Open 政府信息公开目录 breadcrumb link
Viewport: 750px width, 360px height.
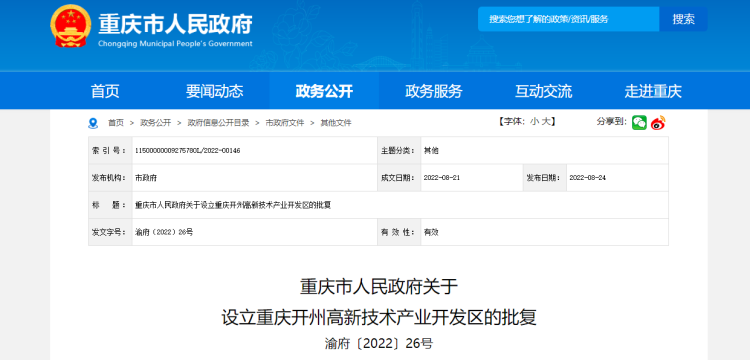(x=219, y=123)
